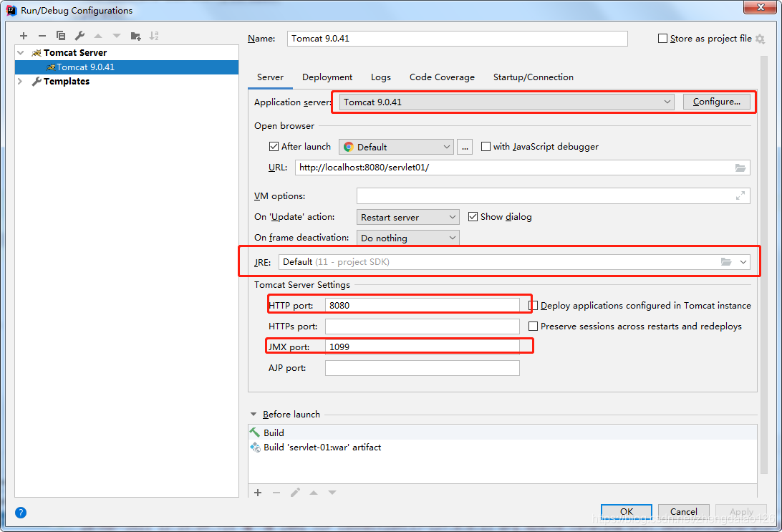Click Name input field
Viewport: 782px width, 532px height.
tap(458, 39)
